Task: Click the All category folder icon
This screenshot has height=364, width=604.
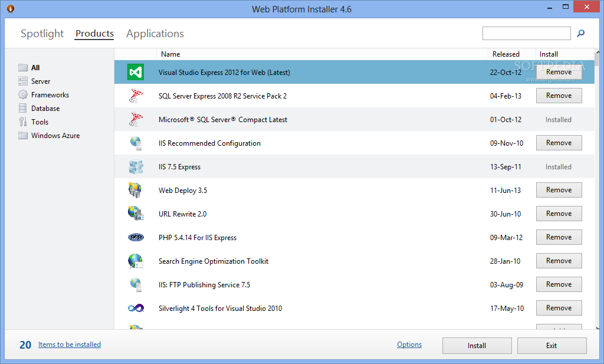Action: 23,67
